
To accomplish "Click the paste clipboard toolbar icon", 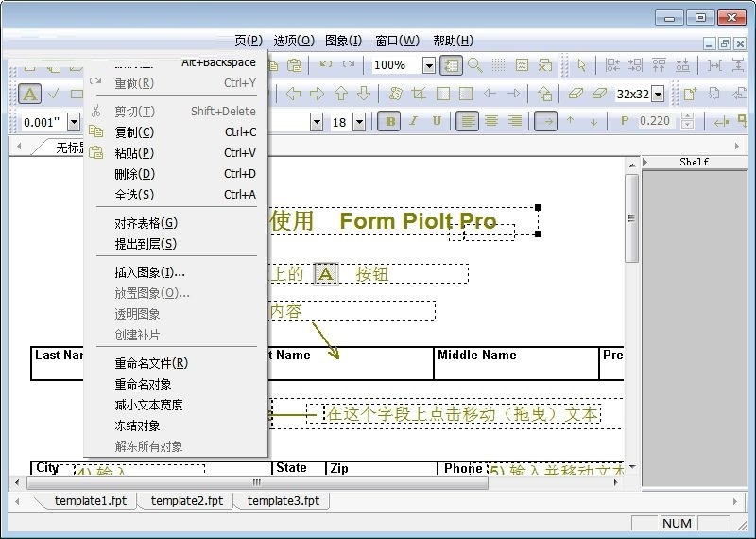I will coord(294,65).
